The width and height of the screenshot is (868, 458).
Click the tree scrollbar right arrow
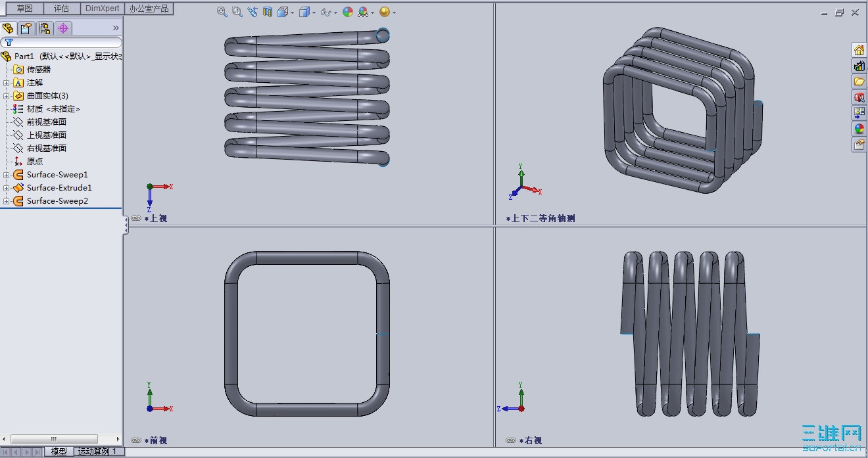tap(118, 439)
